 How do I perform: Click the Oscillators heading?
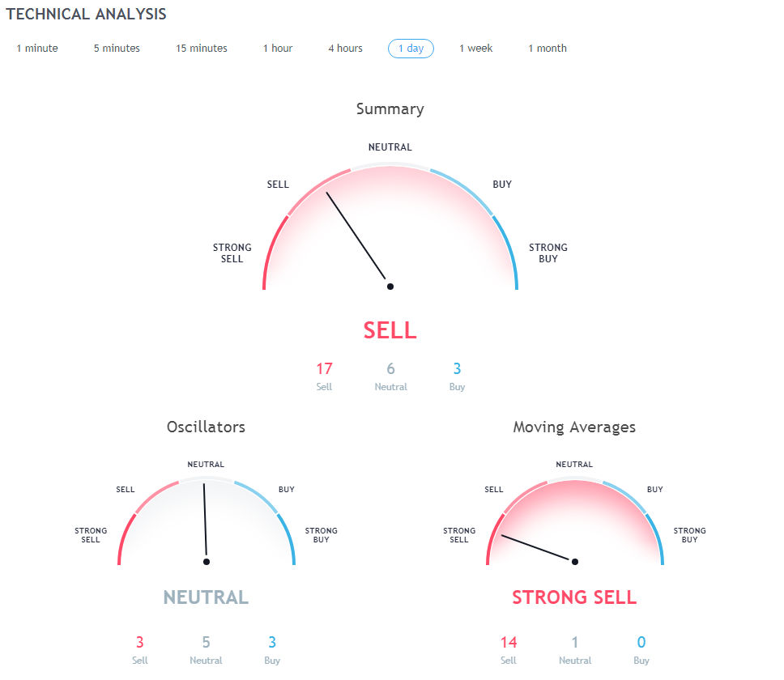click(x=206, y=427)
